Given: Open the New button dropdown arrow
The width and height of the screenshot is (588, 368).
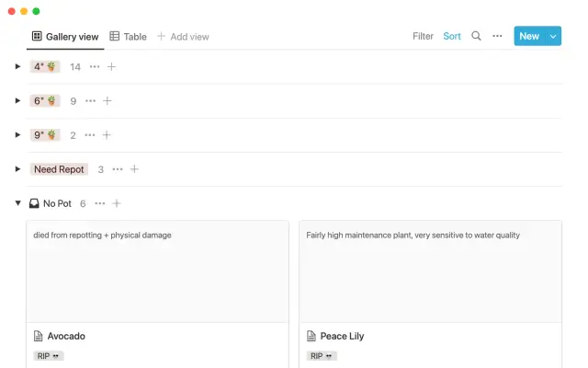Looking at the screenshot, I should (x=553, y=36).
